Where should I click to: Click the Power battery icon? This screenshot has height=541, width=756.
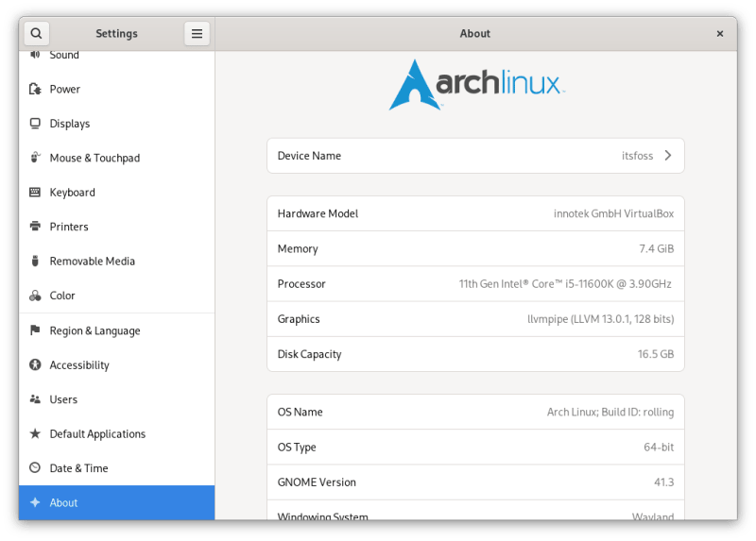pos(35,90)
